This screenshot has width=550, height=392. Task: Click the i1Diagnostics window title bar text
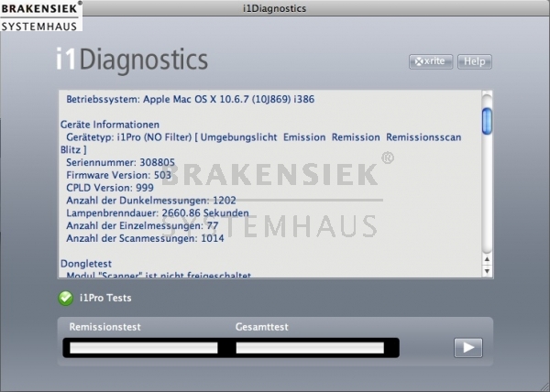[275, 8]
